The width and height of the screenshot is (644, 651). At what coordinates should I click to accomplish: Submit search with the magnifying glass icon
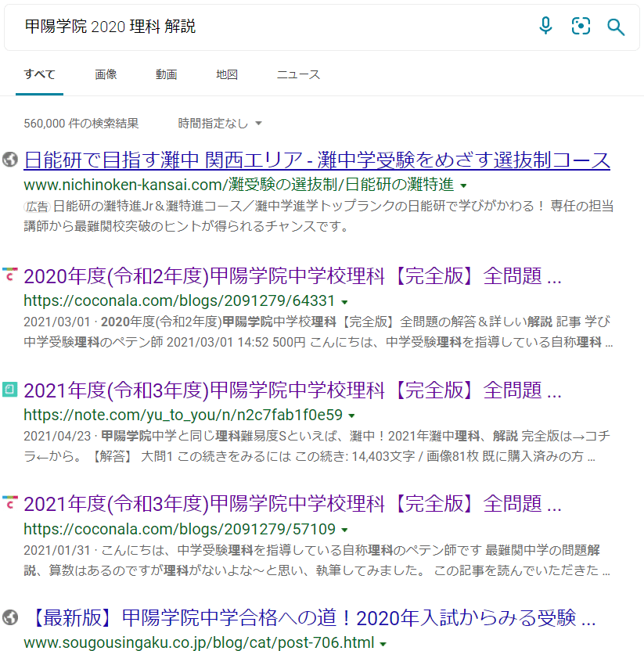[x=615, y=27]
